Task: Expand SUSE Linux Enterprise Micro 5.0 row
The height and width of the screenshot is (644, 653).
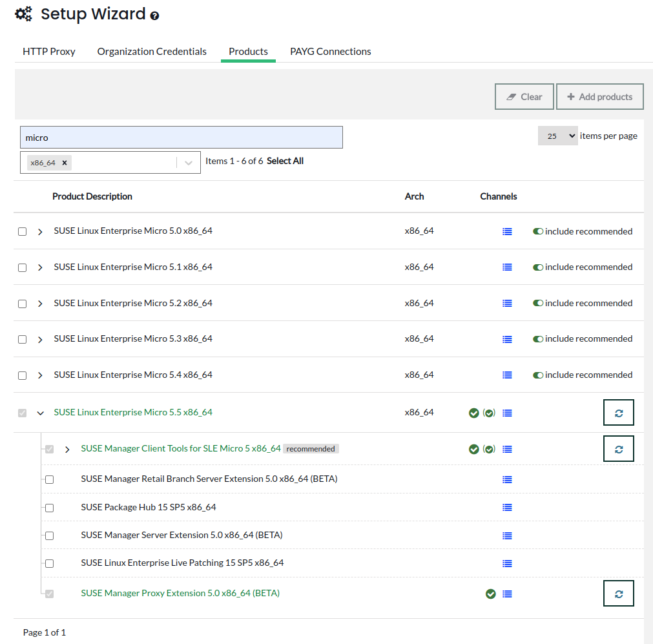Action: coord(40,232)
